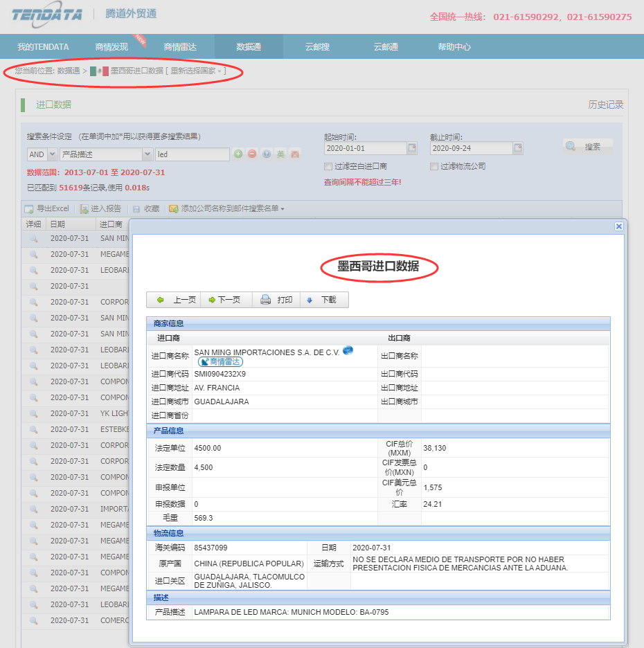Click the green add search condition icon
Image resolution: width=644 pixels, height=648 pixels.
pyautogui.click(x=238, y=154)
